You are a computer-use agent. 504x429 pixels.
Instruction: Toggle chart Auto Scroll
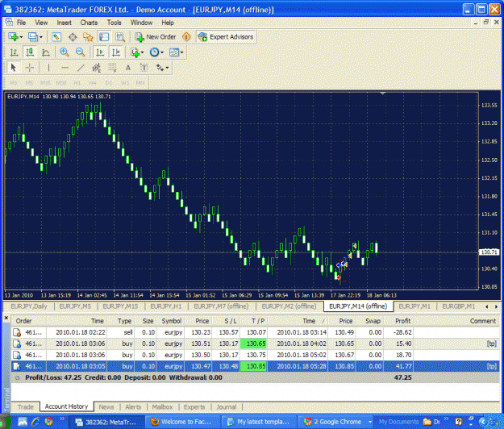[x=100, y=52]
